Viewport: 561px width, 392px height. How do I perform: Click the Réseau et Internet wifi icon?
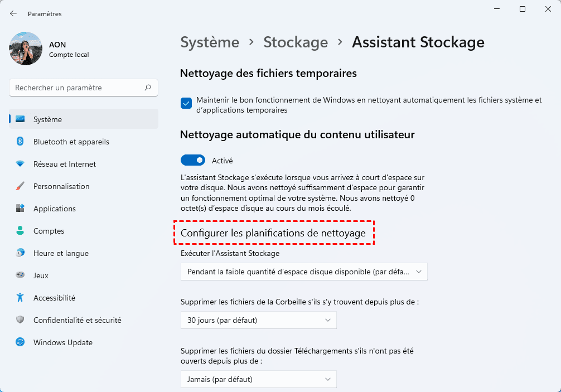(20, 164)
